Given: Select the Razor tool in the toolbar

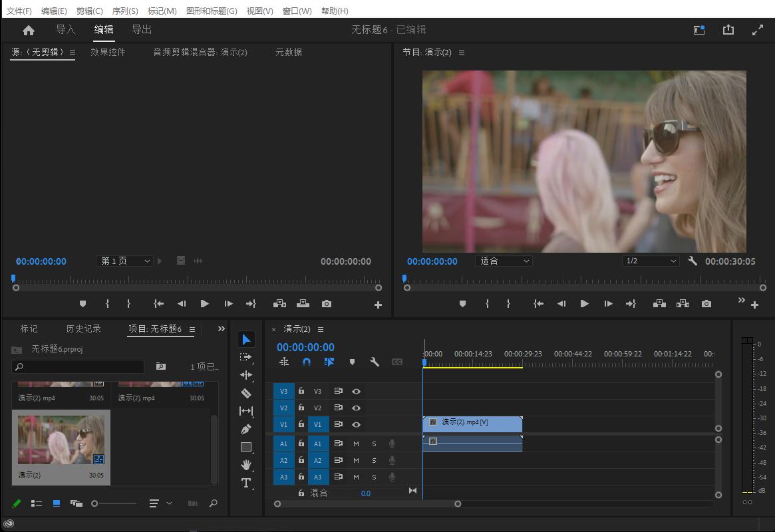Looking at the screenshot, I should pos(246,393).
